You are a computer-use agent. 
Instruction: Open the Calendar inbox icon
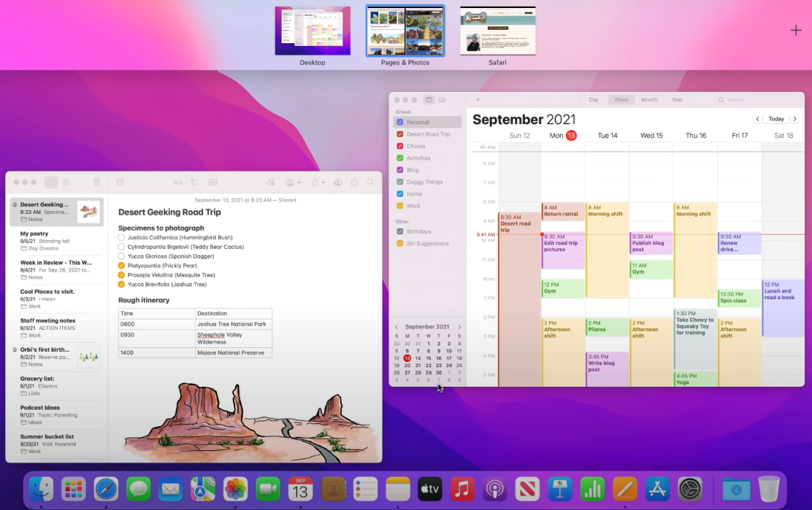tap(442, 100)
